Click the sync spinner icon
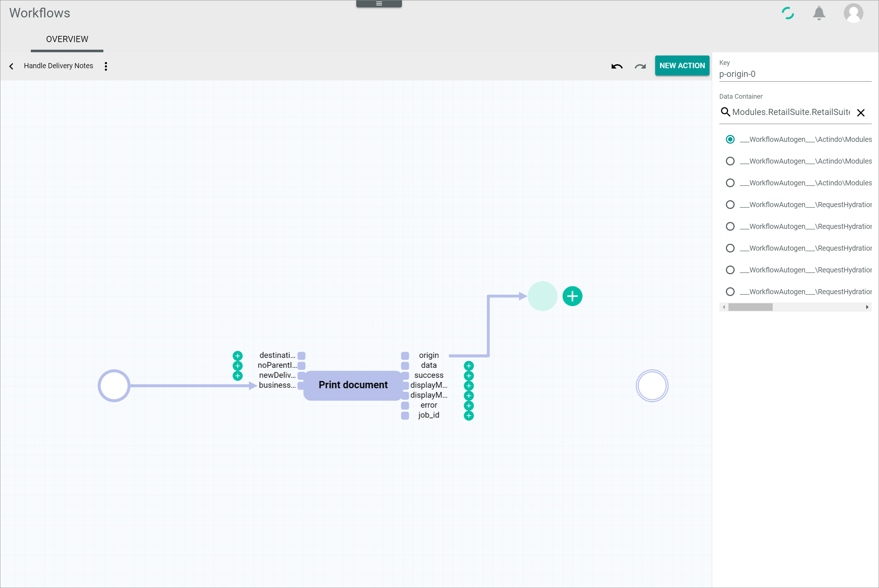The image size is (879, 588). (x=788, y=13)
